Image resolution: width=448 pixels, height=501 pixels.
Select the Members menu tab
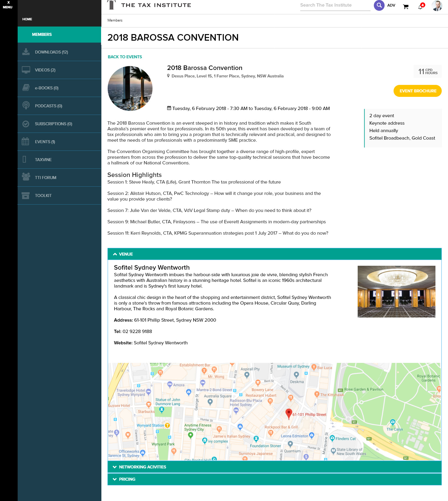click(60, 34)
